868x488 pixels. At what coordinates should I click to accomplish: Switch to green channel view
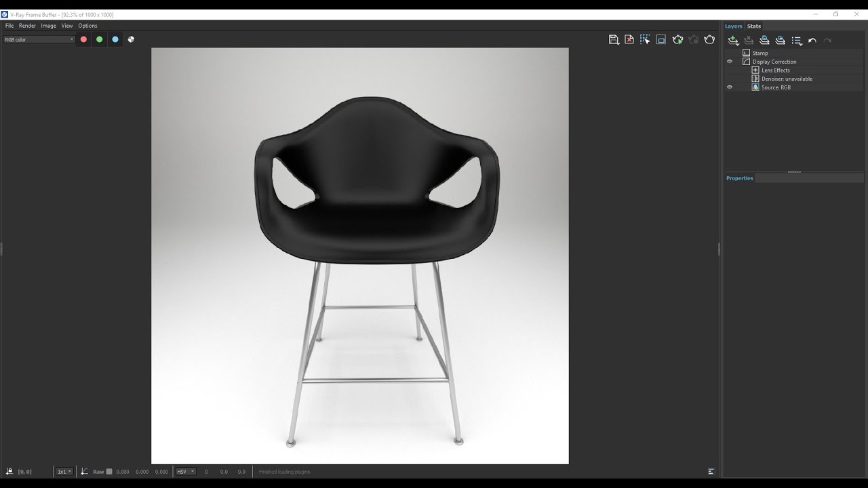point(100,39)
